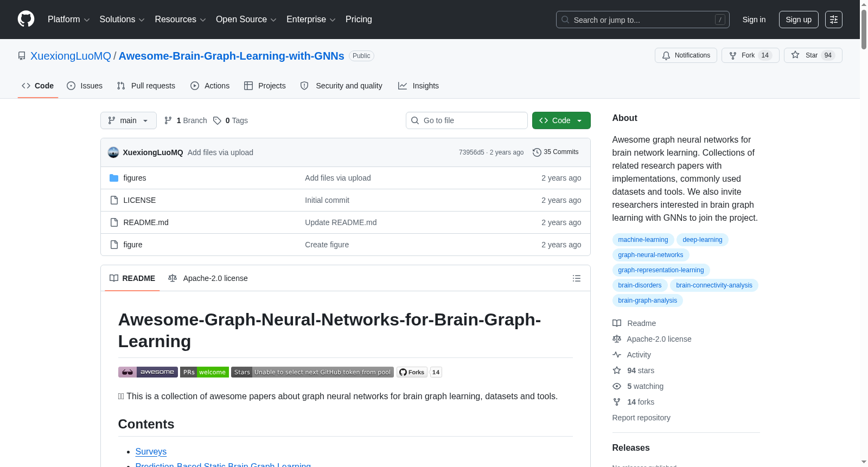Screen dimensions: 868x467
Task: Select the Apache-2.0 license tab
Action: click(x=208, y=278)
